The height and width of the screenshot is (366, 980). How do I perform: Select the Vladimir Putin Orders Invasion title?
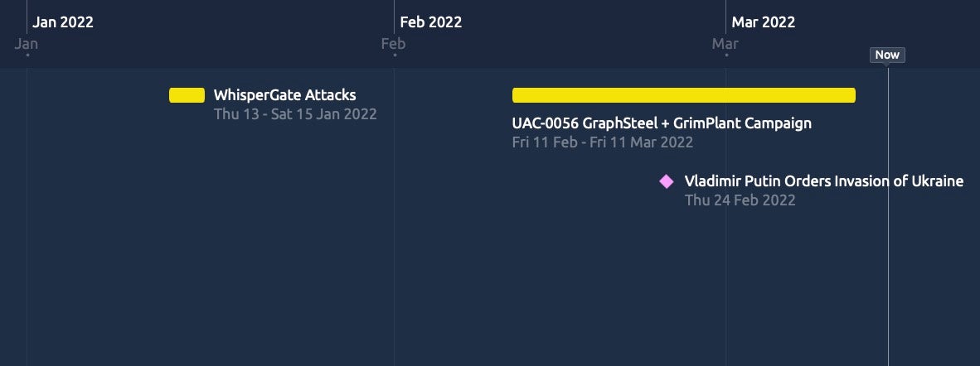823,181
